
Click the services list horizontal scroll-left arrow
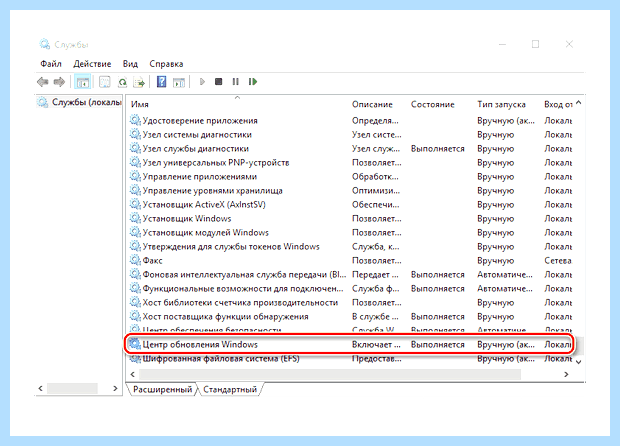(x=132, y=374)
